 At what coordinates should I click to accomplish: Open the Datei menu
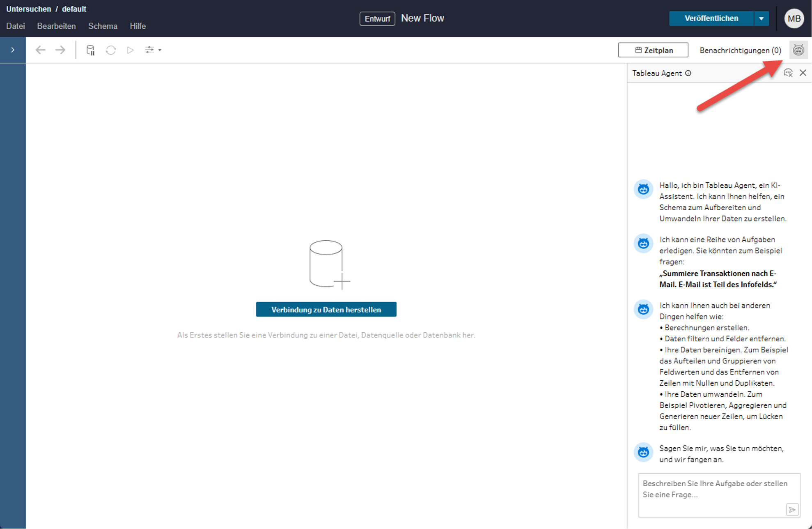pyautogui.click(x=16, y=26)
